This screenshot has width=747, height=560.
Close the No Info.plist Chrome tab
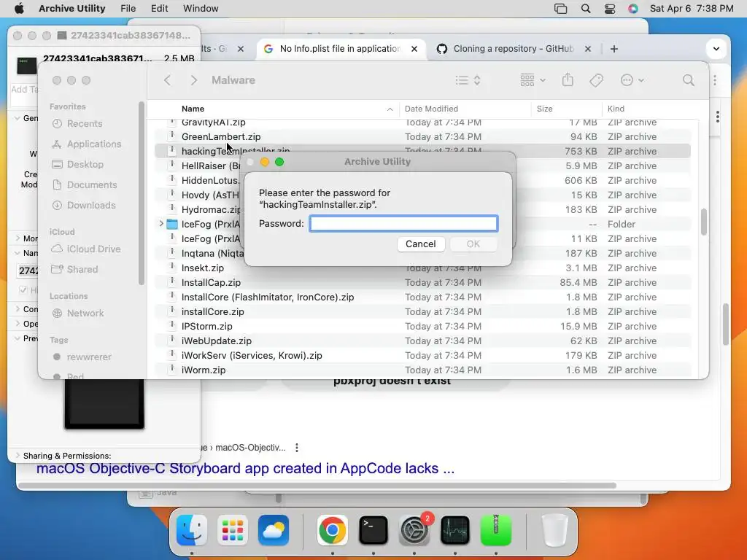[414, 49]
